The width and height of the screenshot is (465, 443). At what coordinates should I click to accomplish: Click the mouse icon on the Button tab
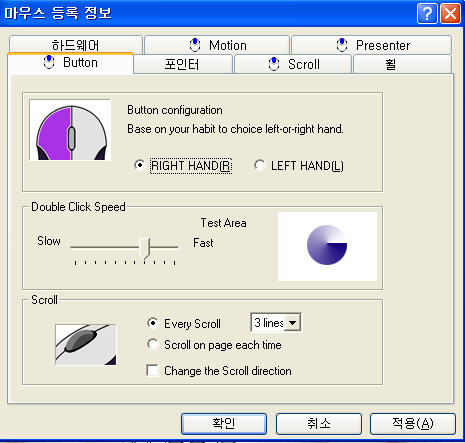[49, 62]
